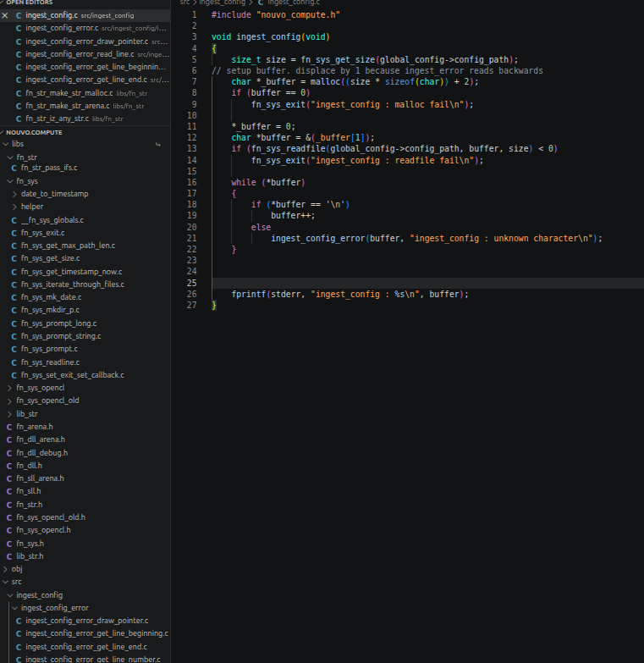
Task: Expand the fn_sys_opencl folder
Action: (x=9, y=388)
